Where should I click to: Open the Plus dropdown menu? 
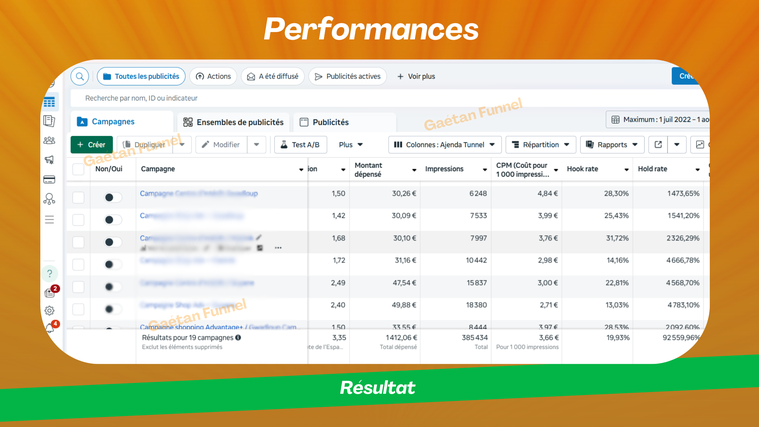[350, 145]
